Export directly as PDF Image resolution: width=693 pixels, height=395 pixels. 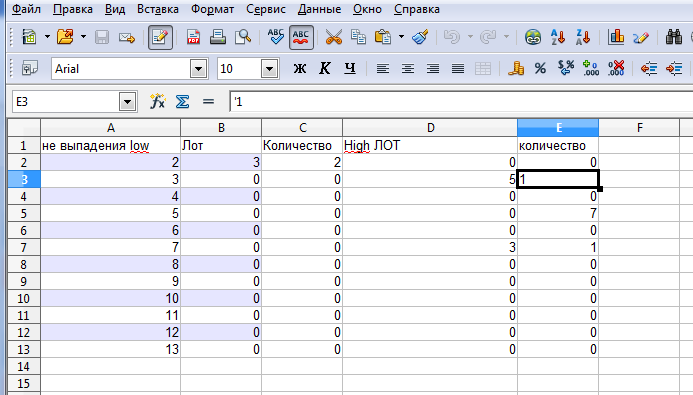193,37
